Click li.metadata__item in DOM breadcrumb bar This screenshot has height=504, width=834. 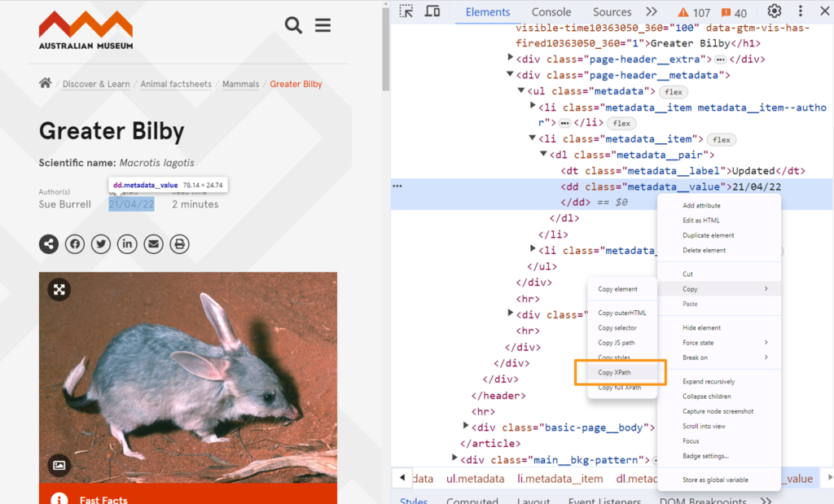pos(560,479)
